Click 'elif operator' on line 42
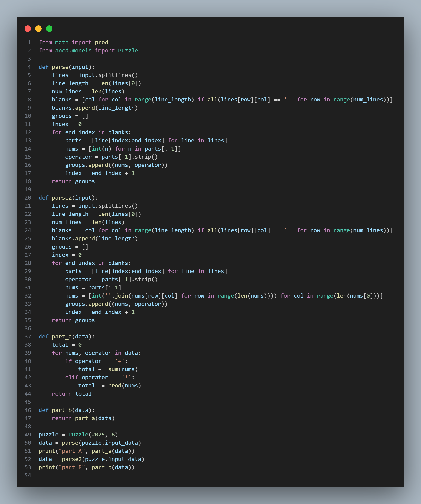The image size is (421, 504). (x=86, y=377)
